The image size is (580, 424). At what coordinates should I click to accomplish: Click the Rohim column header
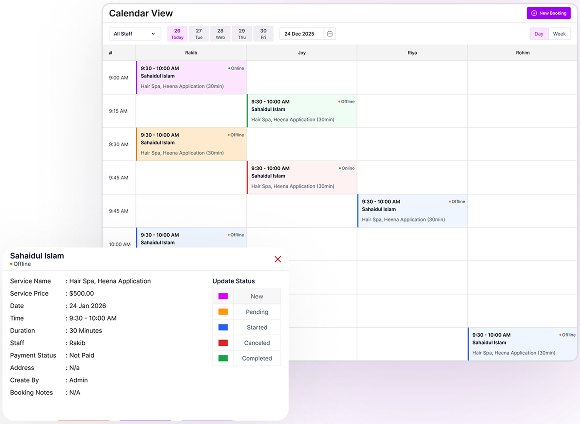tap(523, 53)
